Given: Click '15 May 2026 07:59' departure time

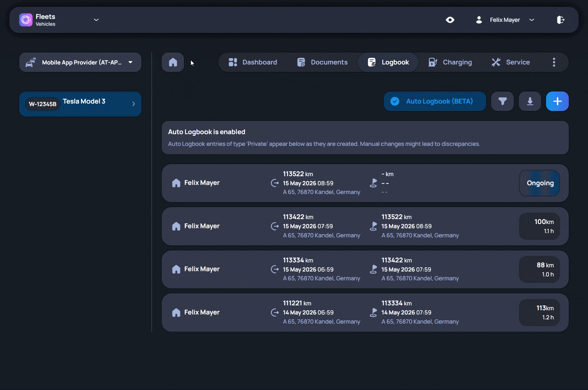Looking at the screenshot, I should click(x=308, y=226).
